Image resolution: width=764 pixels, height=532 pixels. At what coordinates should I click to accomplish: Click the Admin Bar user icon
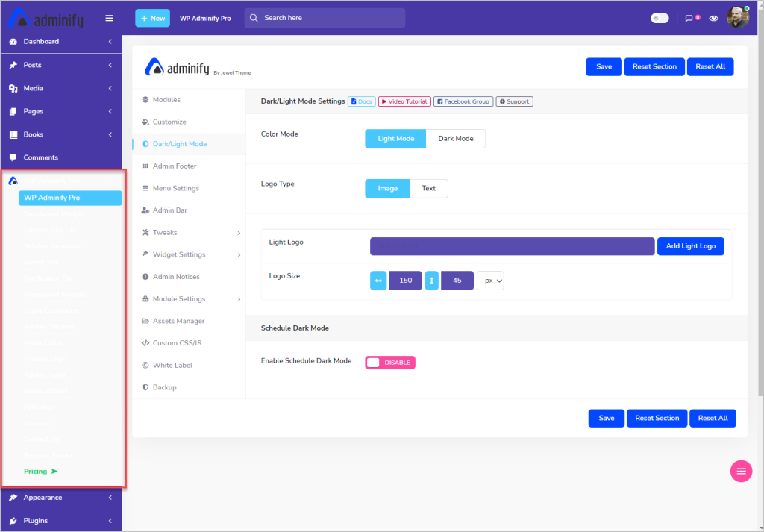pos(145,210)
